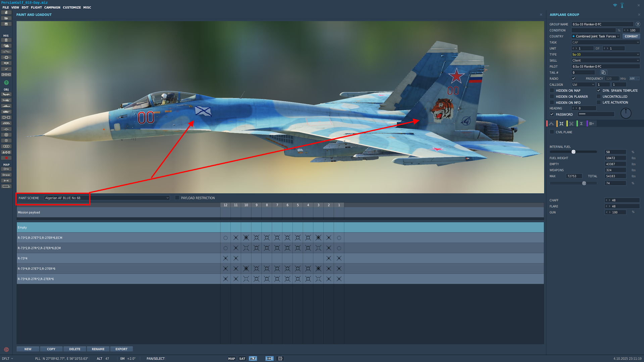Open the data link tab icon
The height and width of the screenshot is (362, 644).
coord(592,124)
